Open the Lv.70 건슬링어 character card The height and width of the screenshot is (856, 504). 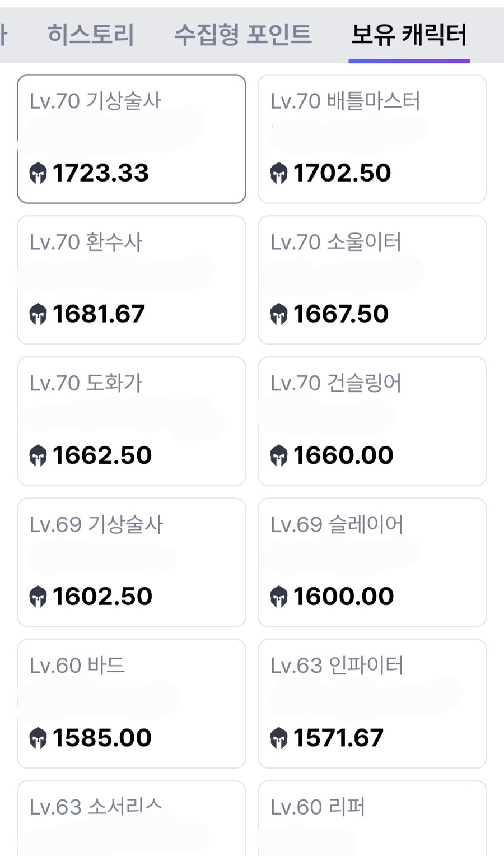coord(372,421)
